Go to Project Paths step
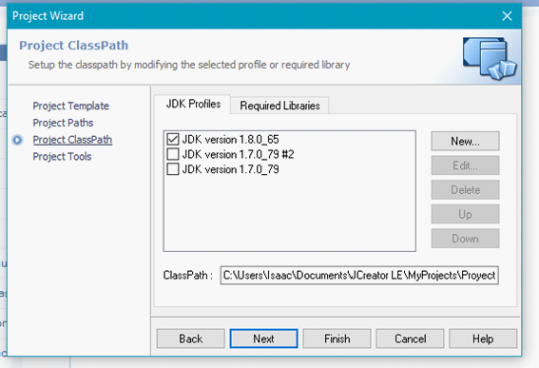This screenshot has width=539, height=368. (x=63, y=123)
